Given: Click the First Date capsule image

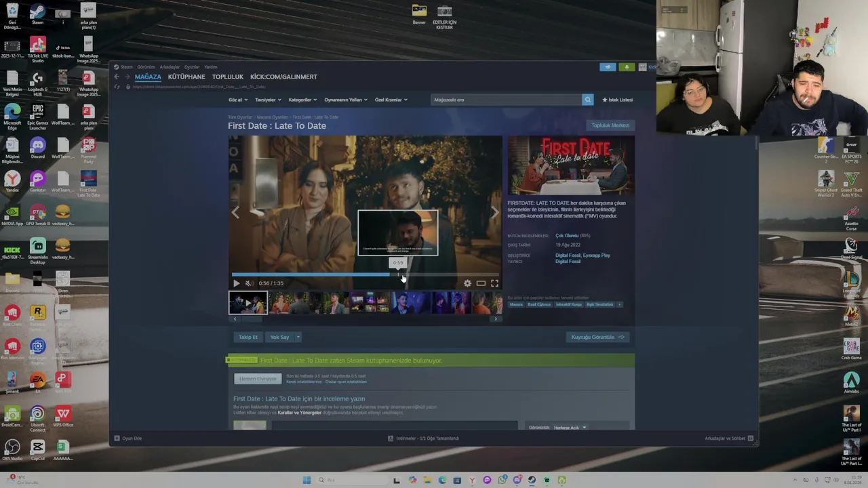Looking at the screenshot, I should [x=571, y=165].
